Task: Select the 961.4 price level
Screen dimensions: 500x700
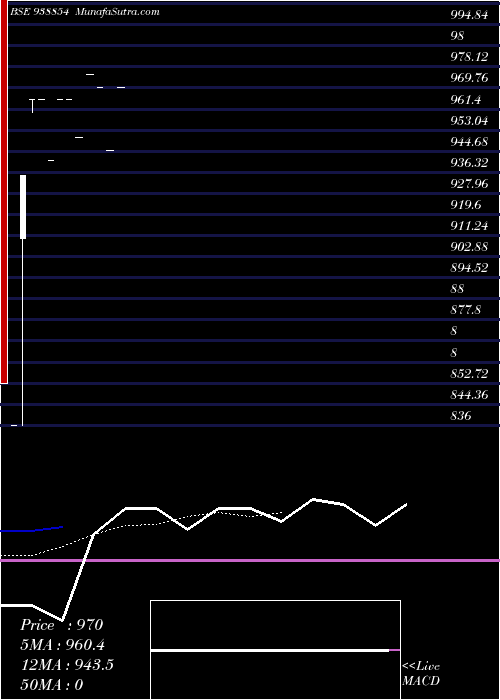Action: pyautogui.click(x=466, y=100)
